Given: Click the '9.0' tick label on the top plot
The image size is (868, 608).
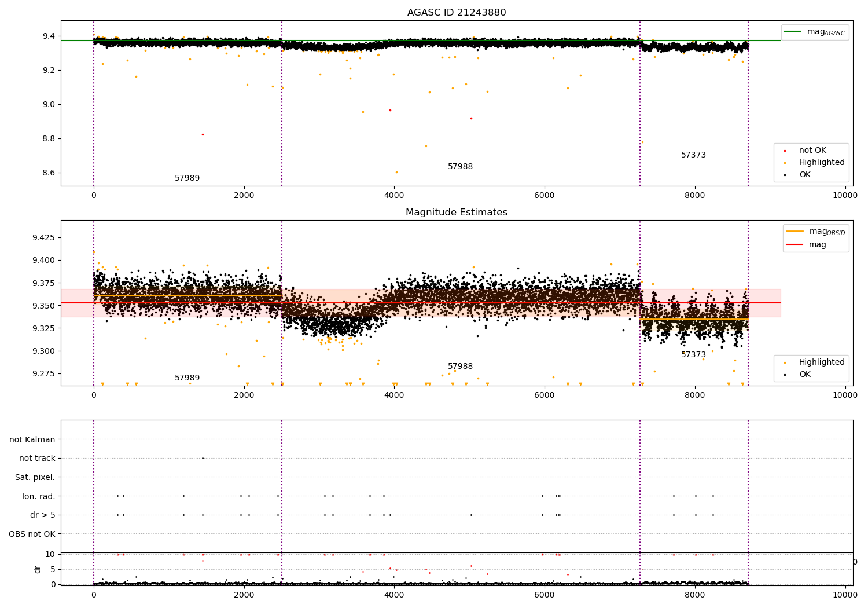Looking at the screenshot, I should click(x=49, y=105).
